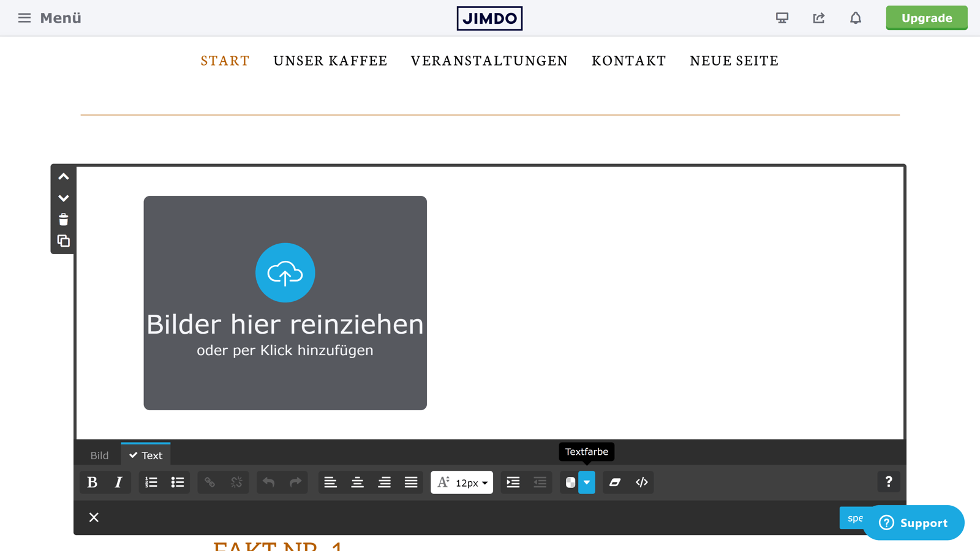
Task: Undo the last text change
Action: (268, 482)
